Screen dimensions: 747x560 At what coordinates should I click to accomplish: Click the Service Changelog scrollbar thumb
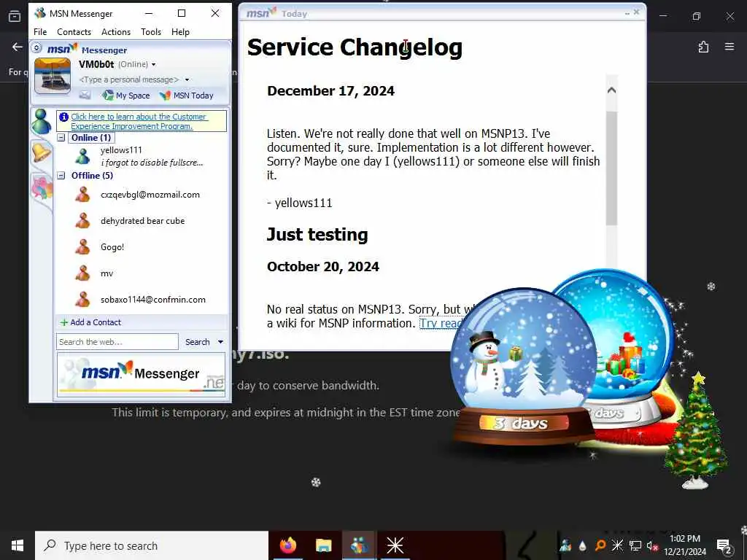pos(612,168)
